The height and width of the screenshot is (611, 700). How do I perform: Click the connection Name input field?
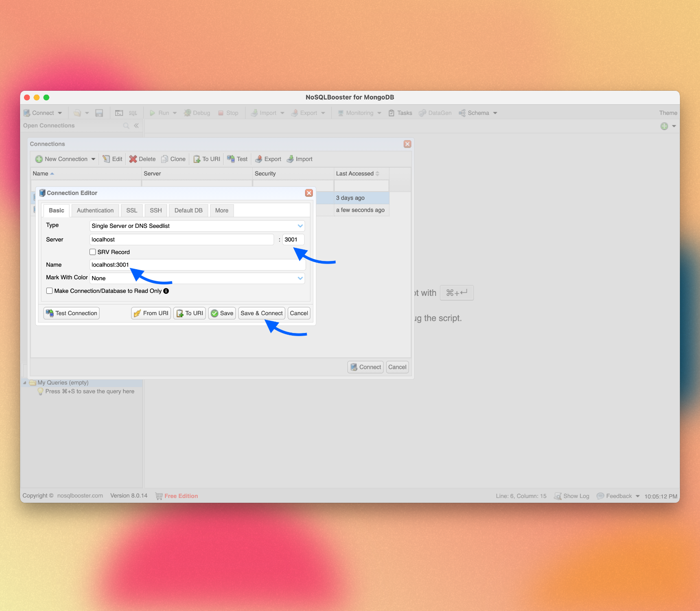[x=197, y=265]
